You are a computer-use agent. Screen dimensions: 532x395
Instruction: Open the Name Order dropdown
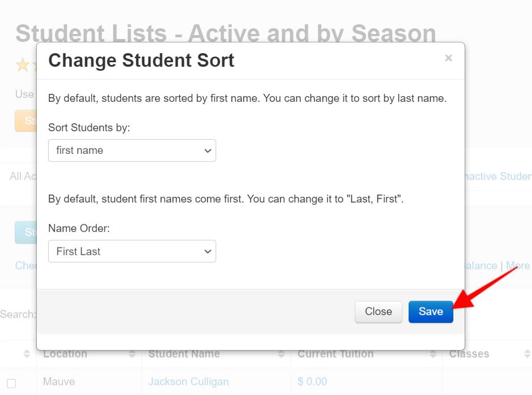point(132,251)
